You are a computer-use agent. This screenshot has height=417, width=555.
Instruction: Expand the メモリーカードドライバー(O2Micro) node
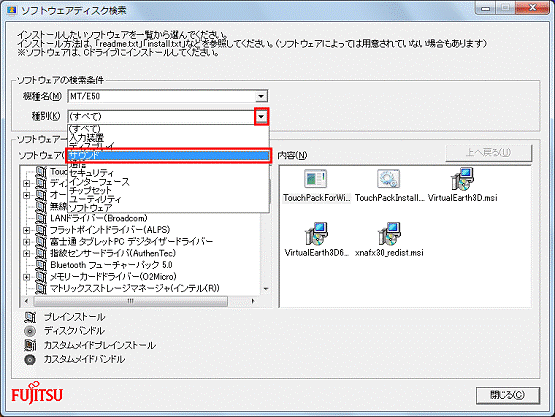coord(27,277)
